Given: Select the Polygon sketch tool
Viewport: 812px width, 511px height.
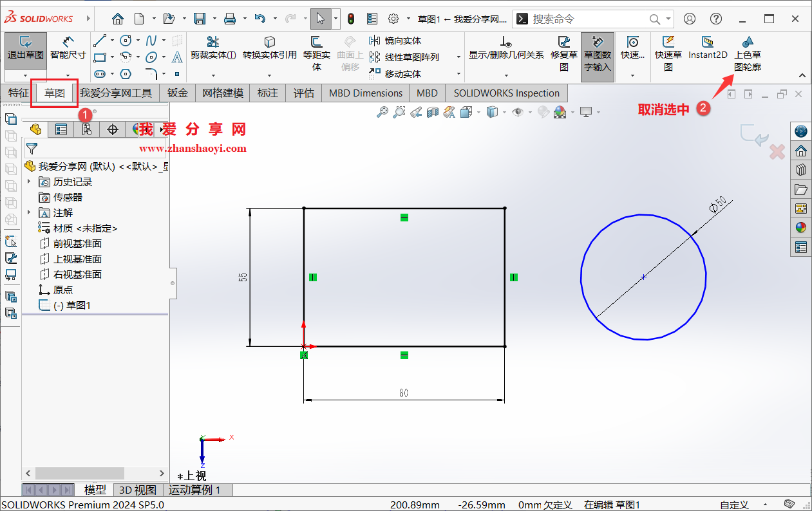Looking at the screenshot, I should point(126,73).
